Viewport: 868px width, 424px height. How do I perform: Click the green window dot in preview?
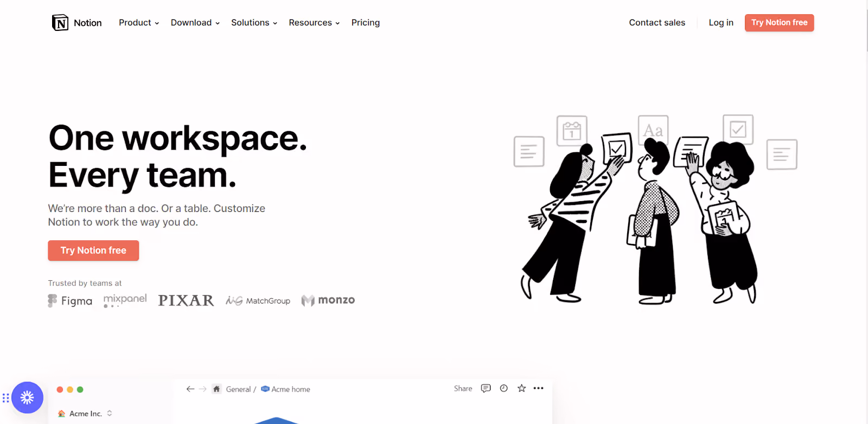[80, 389]
